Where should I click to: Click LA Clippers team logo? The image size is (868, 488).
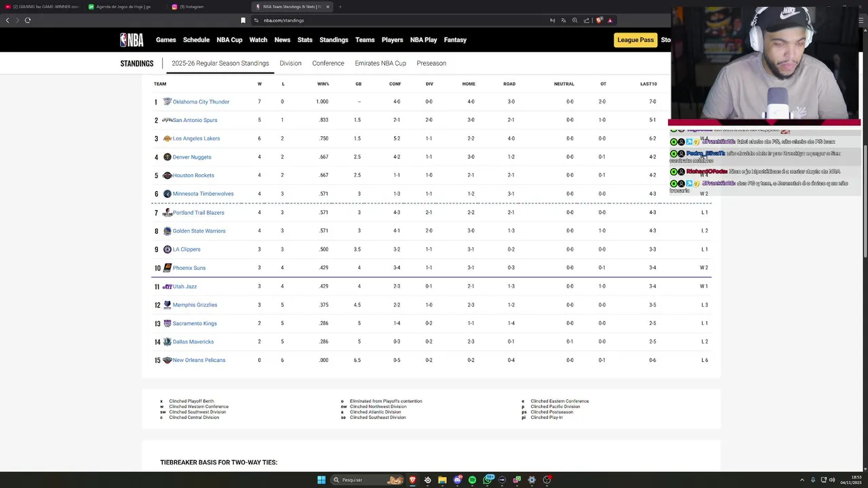click(x=167, y=249)
